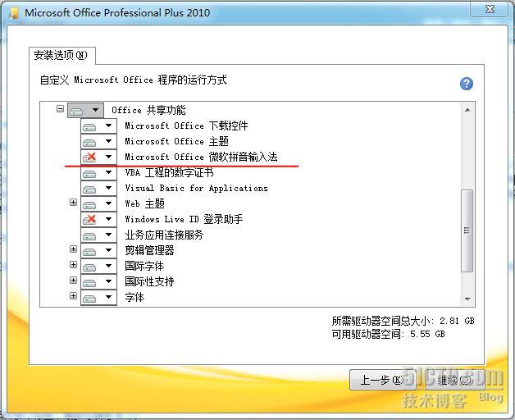Select Web 主题 row text
The height and width of the screenshot is (420, 515).
(x=144, y=203)
